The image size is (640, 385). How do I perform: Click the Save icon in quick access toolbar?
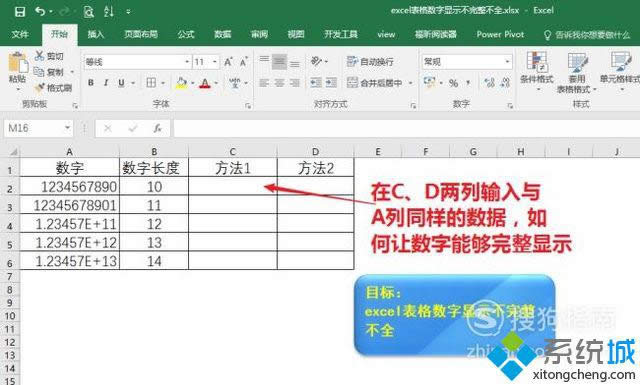pyautogui.click(x=20, y=11)
